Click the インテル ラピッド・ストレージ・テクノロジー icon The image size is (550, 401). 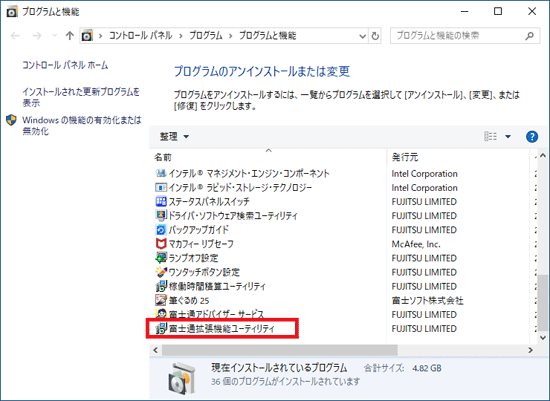click(x=161, y=187)
